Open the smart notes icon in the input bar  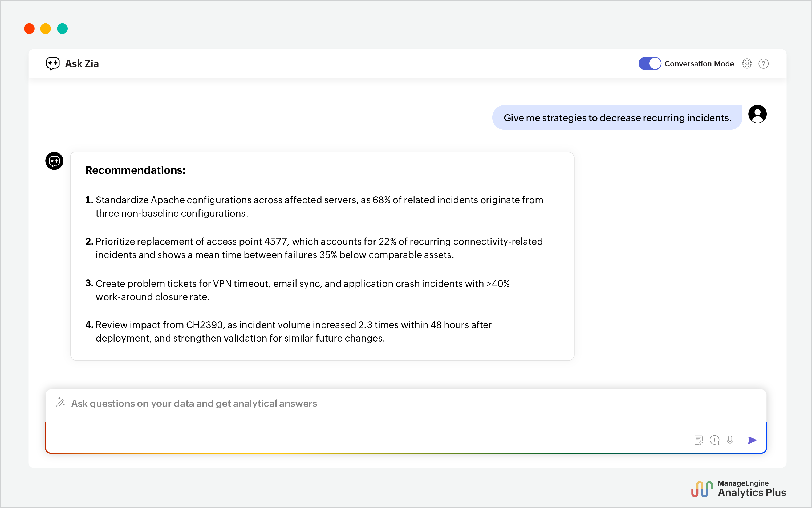(x=699, y=440)
